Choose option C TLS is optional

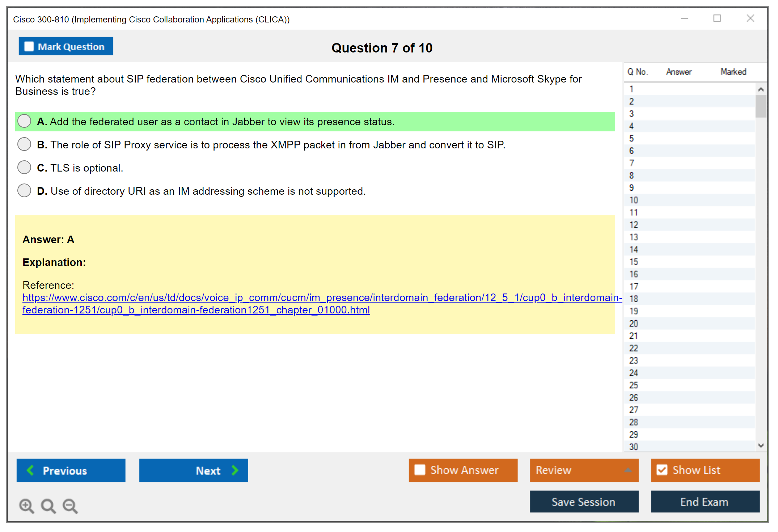pyautogui.click(x=24, y=167)
